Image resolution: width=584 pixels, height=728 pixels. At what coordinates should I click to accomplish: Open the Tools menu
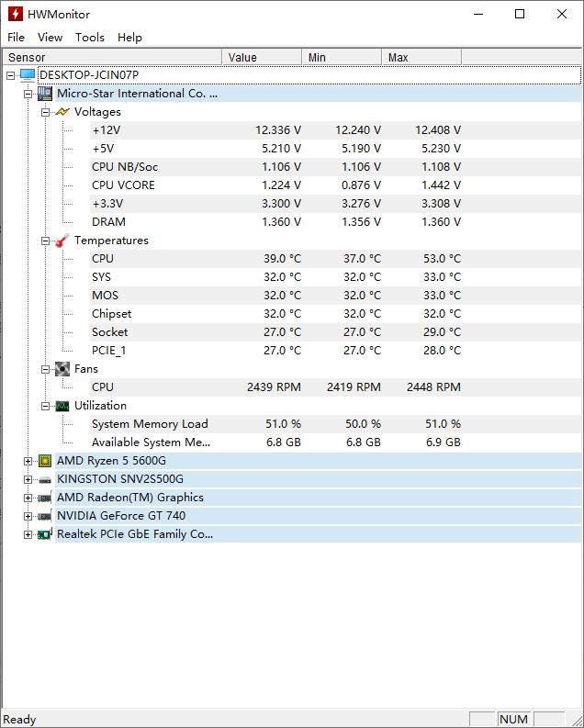pyautogui.click(x=90, y=38)
